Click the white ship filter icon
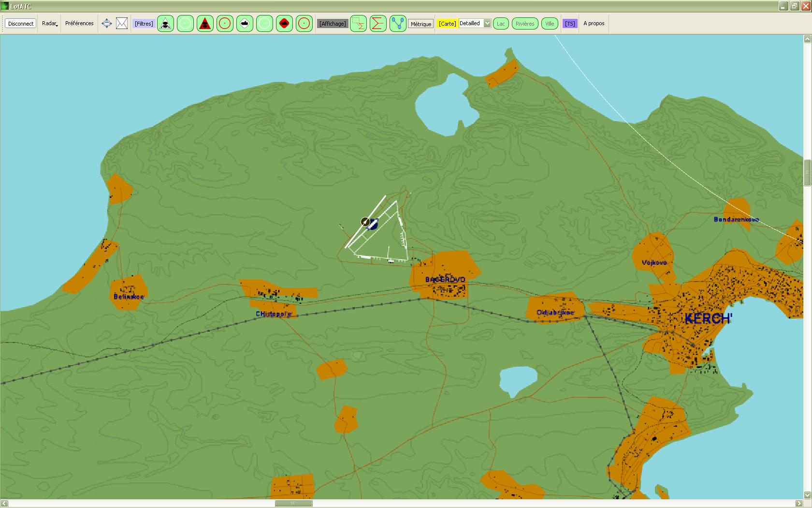This screenshot has height=508, width=812. (245, 23)
